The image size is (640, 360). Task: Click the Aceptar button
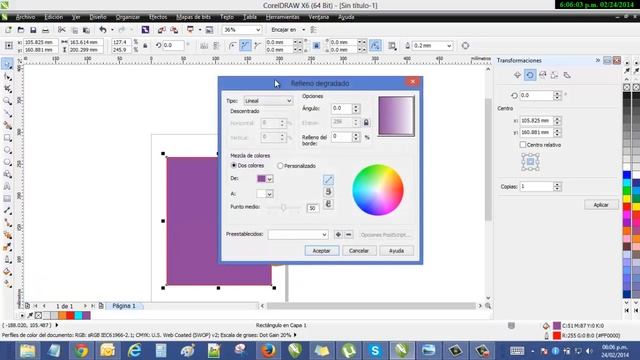(322, 251)
